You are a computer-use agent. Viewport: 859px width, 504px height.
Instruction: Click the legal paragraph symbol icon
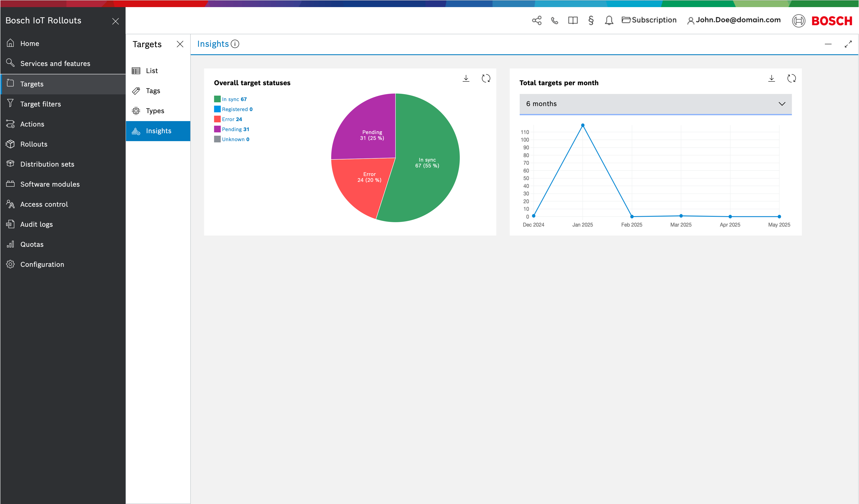click(x=591, y=20)
